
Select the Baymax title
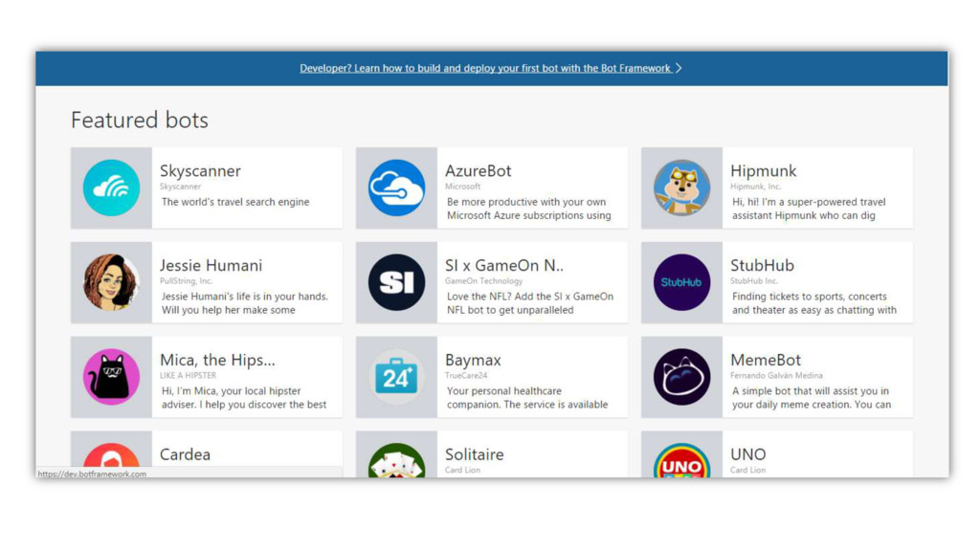[473, 360]
